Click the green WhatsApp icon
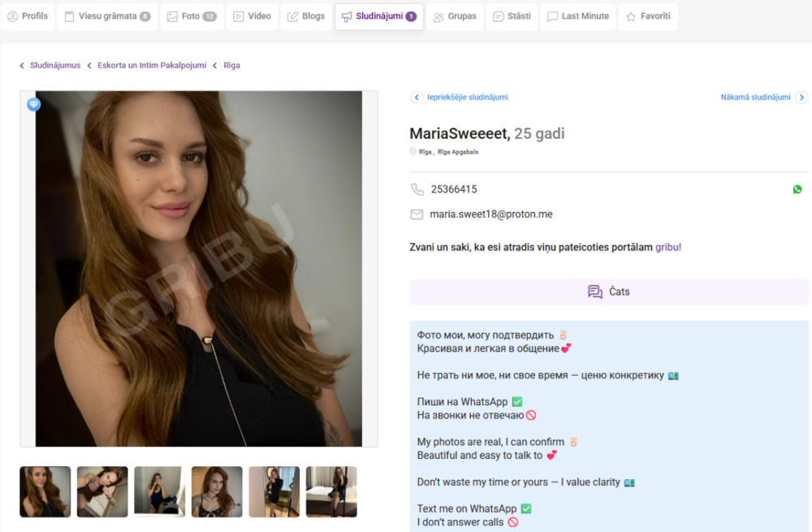Screen dimensions: 812x532 [x=797, y=189]
